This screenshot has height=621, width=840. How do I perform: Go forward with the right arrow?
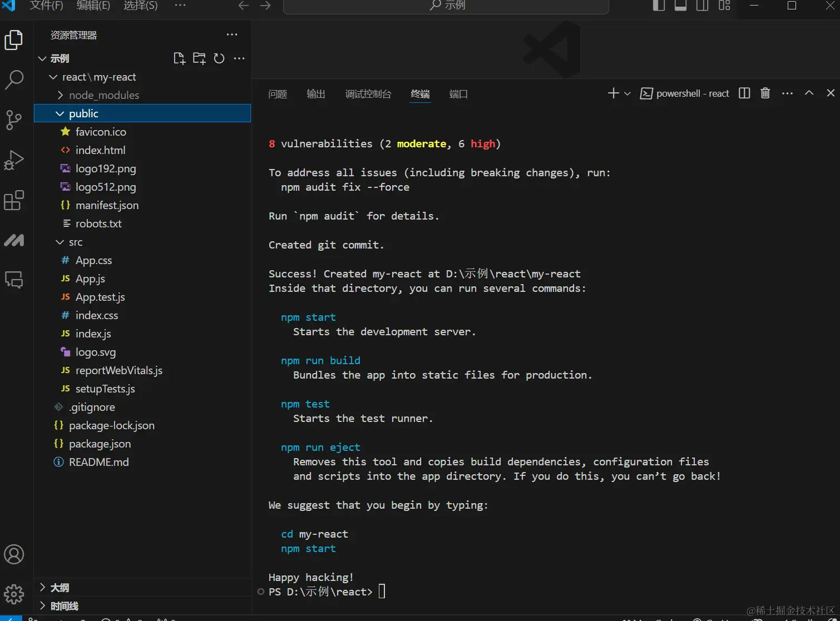(265, 6)
